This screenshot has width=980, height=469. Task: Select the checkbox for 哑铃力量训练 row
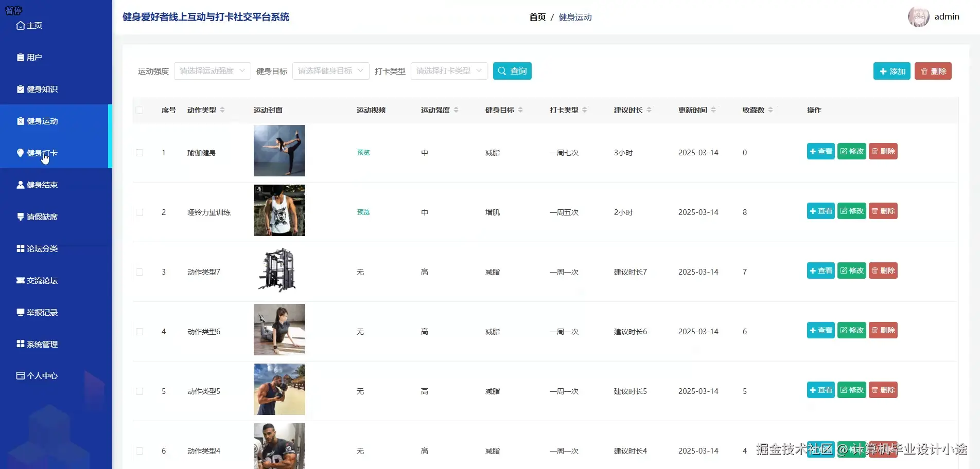coord(139,212)
